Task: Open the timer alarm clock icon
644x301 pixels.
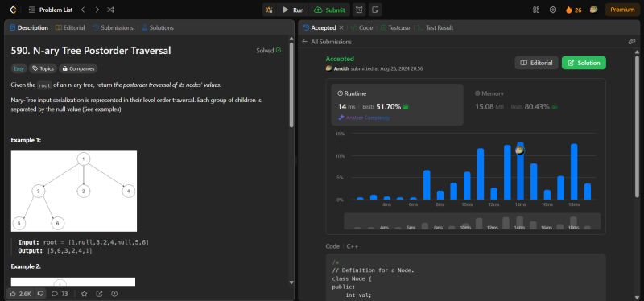Action: 359,10
